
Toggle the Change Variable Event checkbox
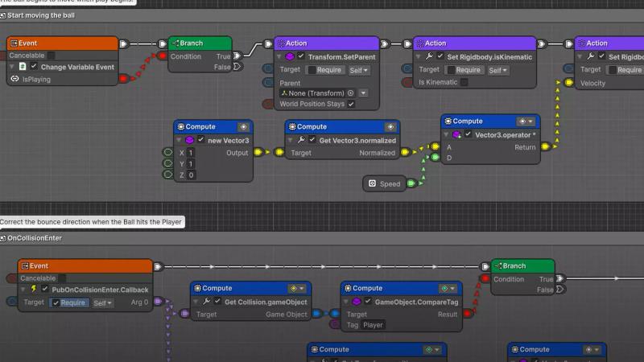coord(34,67)
